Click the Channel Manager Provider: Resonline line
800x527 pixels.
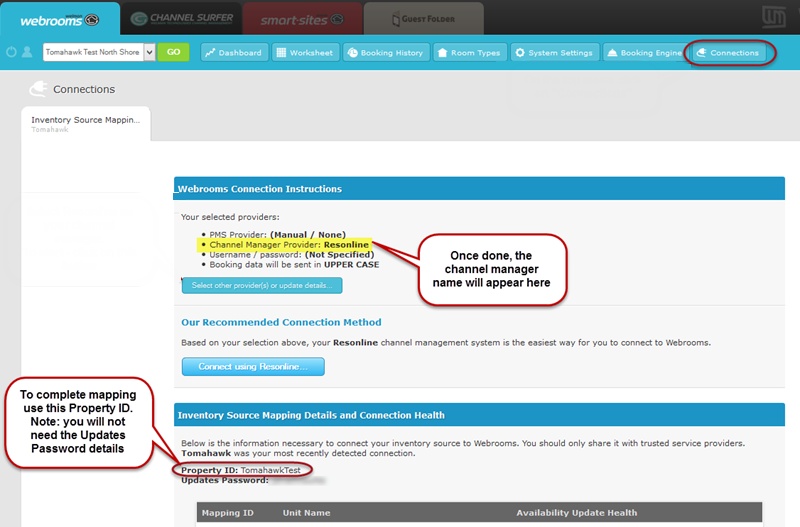[289, 244]
